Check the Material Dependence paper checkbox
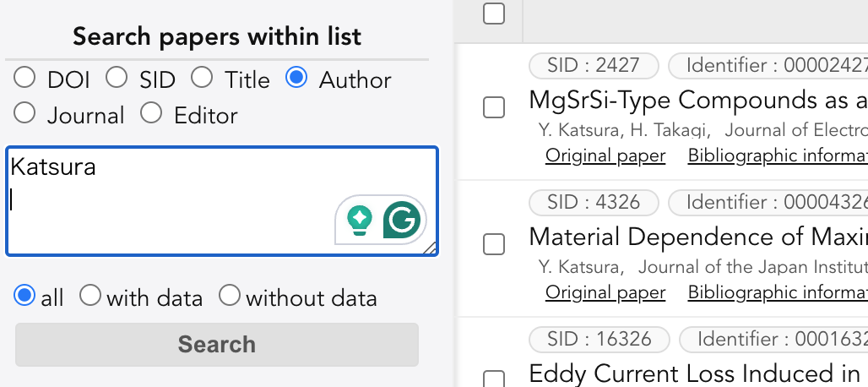The image size is (868, 387). pos(494,244)
